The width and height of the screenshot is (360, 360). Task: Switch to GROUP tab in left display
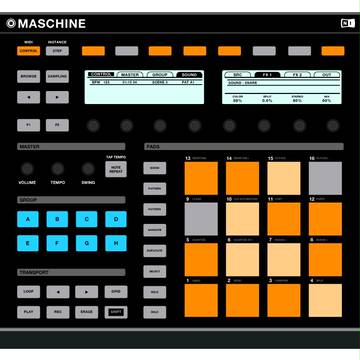[x=160, y=74]
